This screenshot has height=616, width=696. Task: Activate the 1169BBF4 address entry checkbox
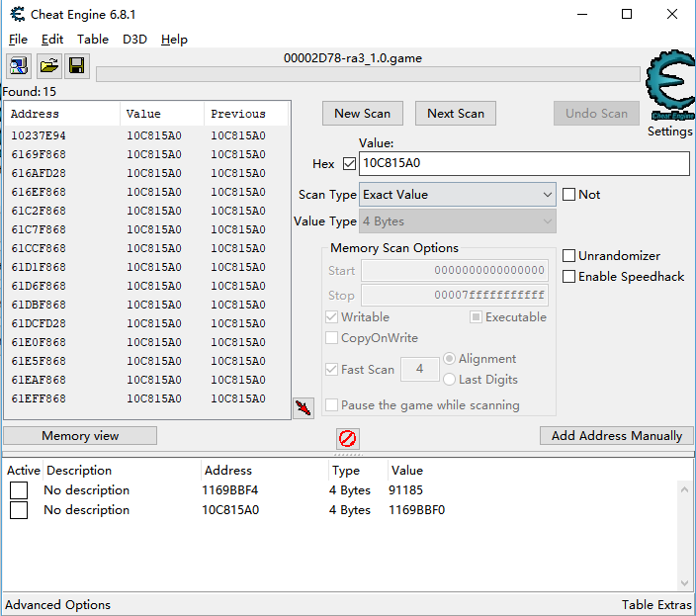click(19, 490)
